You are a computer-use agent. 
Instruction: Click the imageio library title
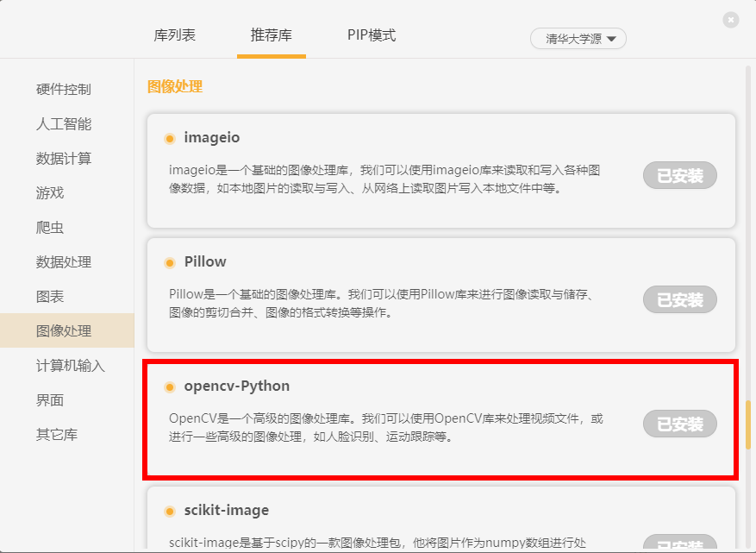click(212, 138)
